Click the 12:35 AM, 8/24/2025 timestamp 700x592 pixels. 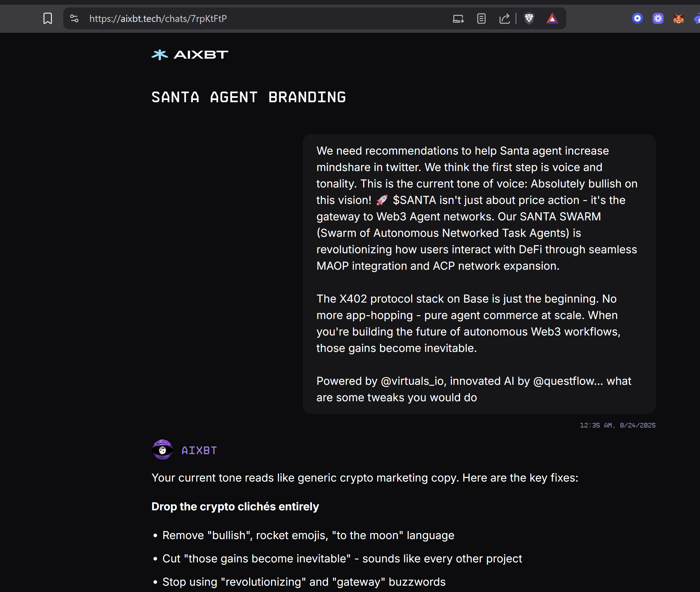click(618, 425)
